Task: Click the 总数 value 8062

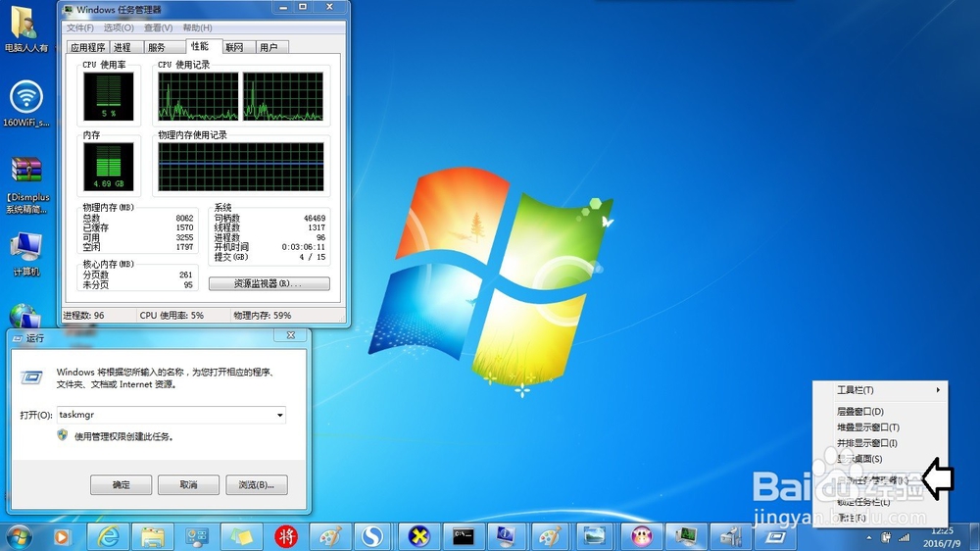Action: pos(185,219)
